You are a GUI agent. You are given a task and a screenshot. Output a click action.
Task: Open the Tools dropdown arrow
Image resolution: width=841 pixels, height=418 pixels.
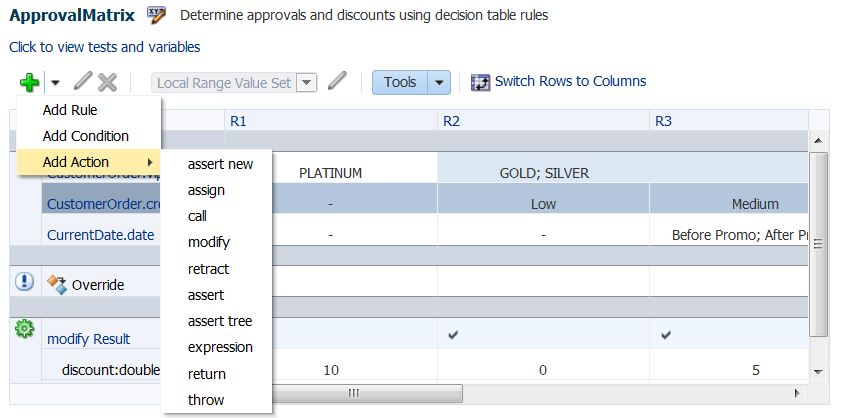439,83
